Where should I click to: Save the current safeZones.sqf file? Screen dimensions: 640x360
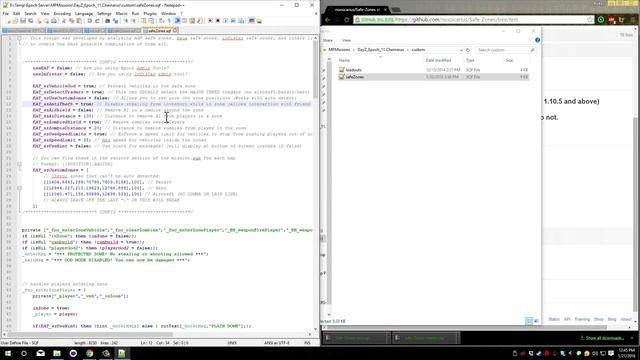pyautogui.click(x=22, y=20)
